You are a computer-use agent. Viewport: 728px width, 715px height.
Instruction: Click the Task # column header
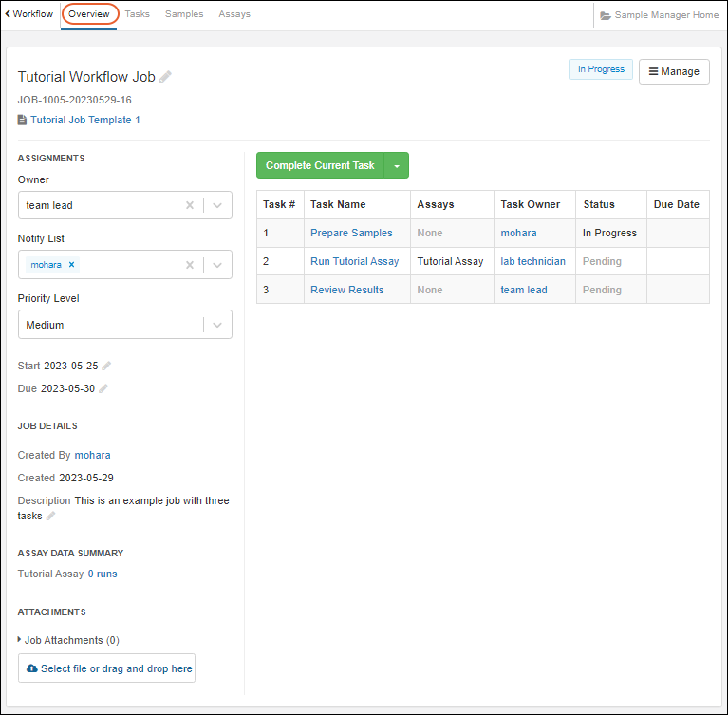pyautogui.click(x=279, y=204)
